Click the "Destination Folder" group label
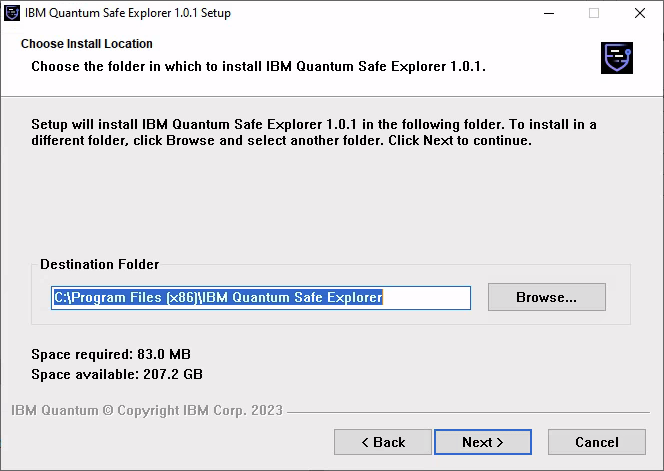 tap(99, 264)
